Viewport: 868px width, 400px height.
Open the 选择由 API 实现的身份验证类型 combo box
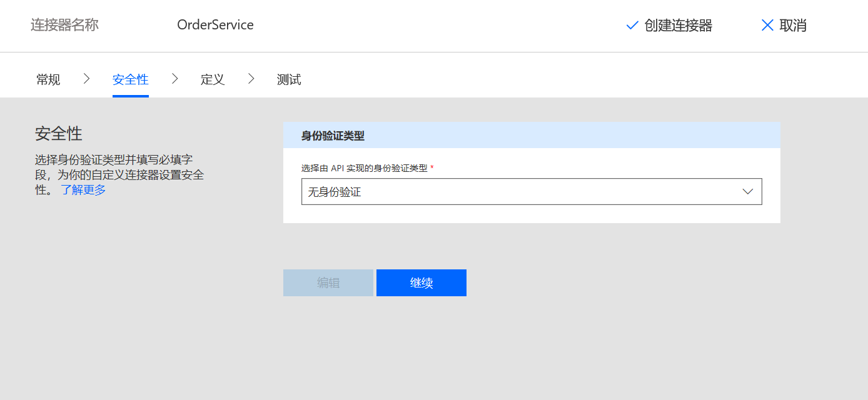tap(532, 191)
